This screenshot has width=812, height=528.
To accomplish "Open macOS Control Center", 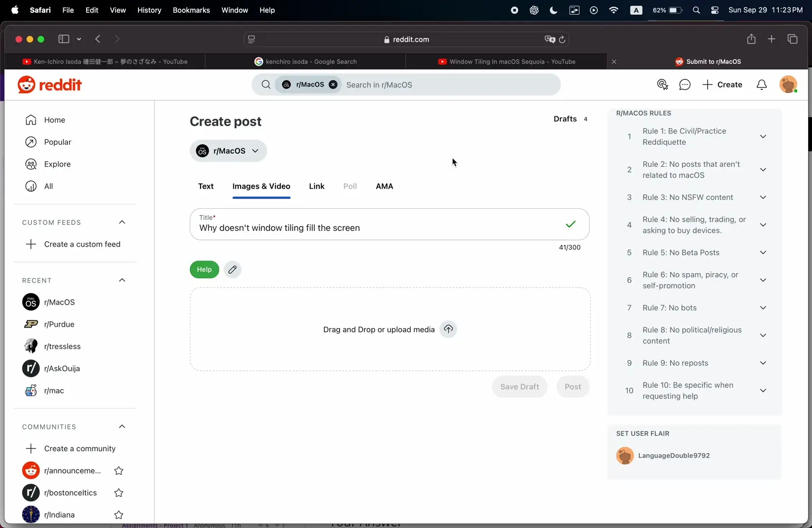I will (715, 10).
